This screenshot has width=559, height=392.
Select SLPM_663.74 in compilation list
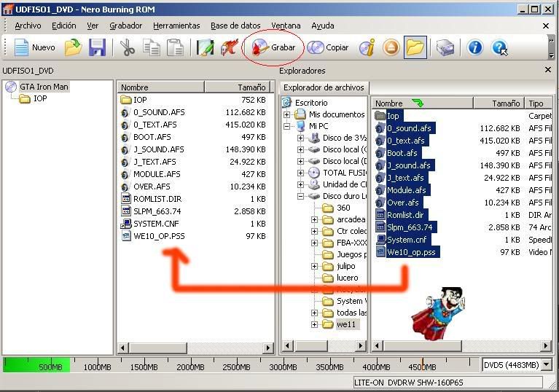pos(157,211)
